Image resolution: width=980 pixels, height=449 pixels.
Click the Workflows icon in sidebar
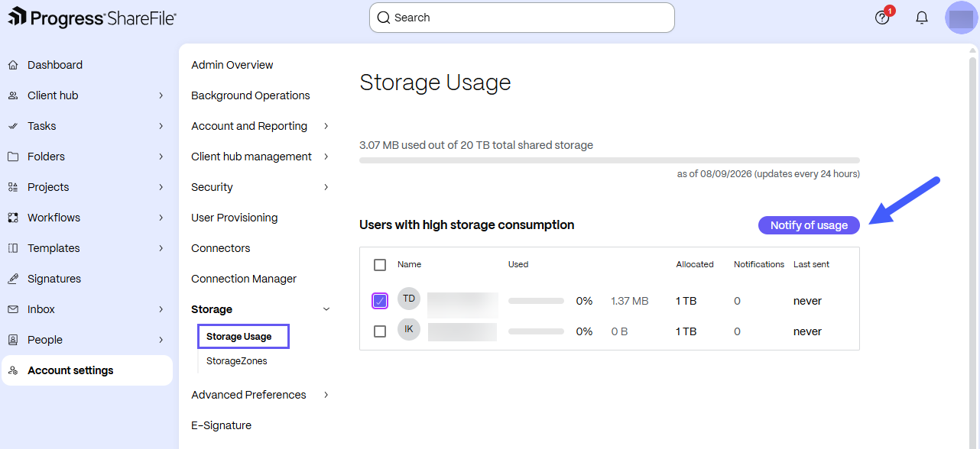click(13, 218)
